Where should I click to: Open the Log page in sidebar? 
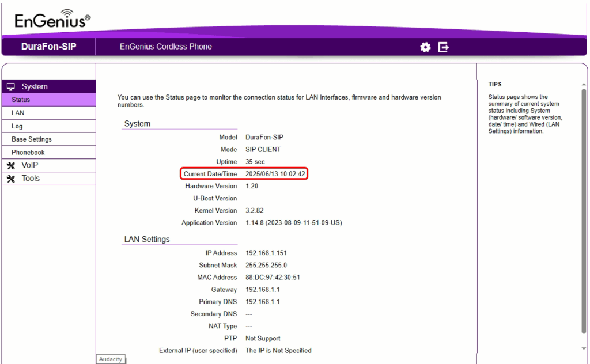coord(48,126)
